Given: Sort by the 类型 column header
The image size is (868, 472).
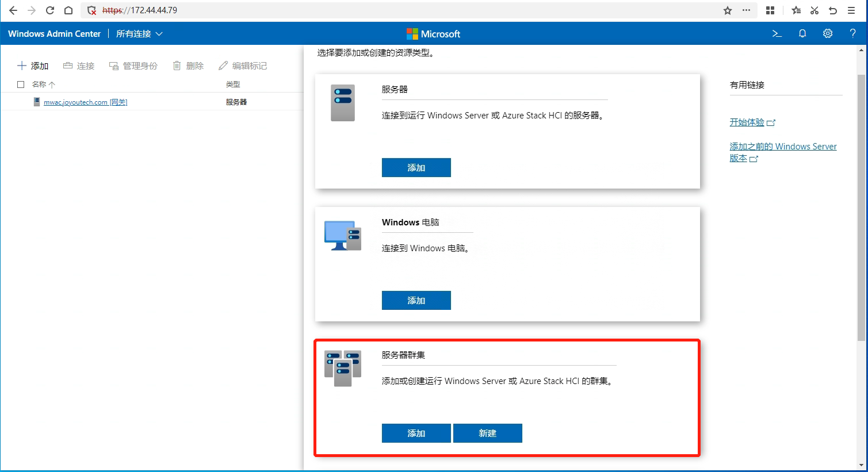Looking at the screenshot, I should coord(233,85).
